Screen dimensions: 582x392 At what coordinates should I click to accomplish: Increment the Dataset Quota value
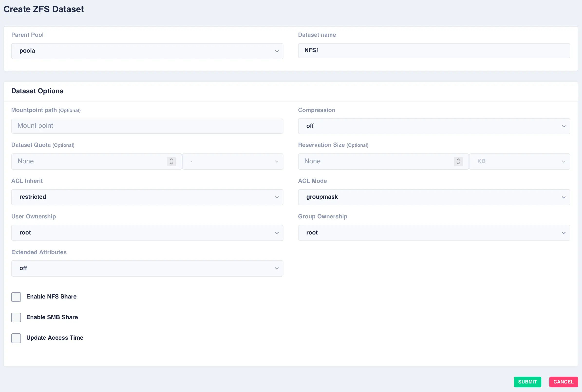(x=171, y=159)
